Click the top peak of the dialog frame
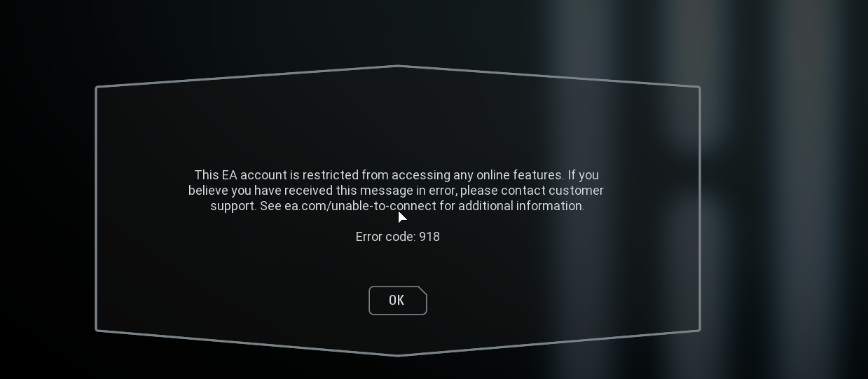Screen dimensions: 868x379 [x=397, y=66]
